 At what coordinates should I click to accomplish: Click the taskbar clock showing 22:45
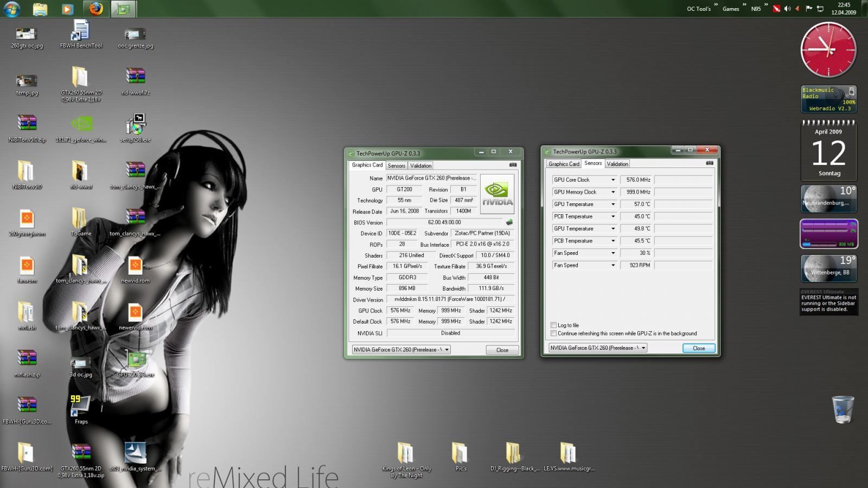(844, 8)
